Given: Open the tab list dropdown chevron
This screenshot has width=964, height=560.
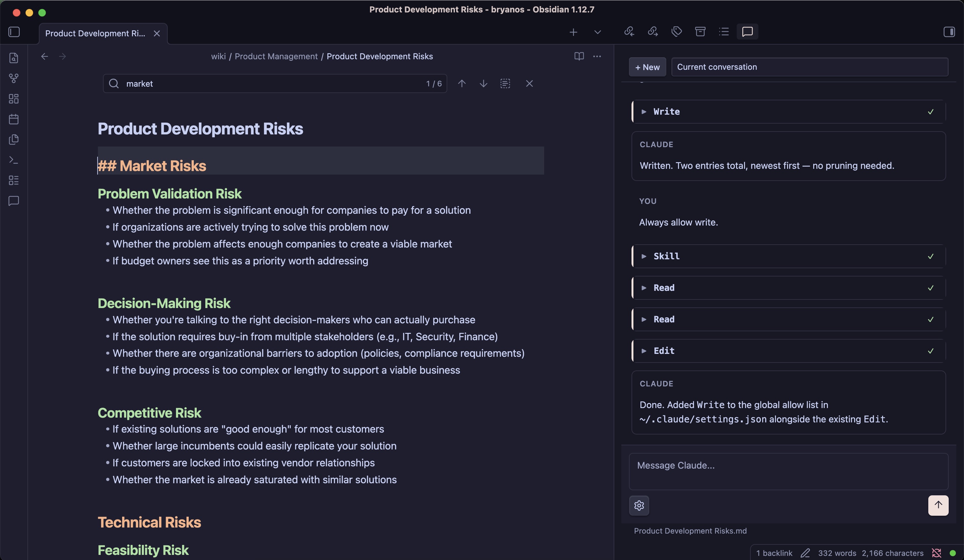Looking at the screenshot, I should tap(597, 32).
